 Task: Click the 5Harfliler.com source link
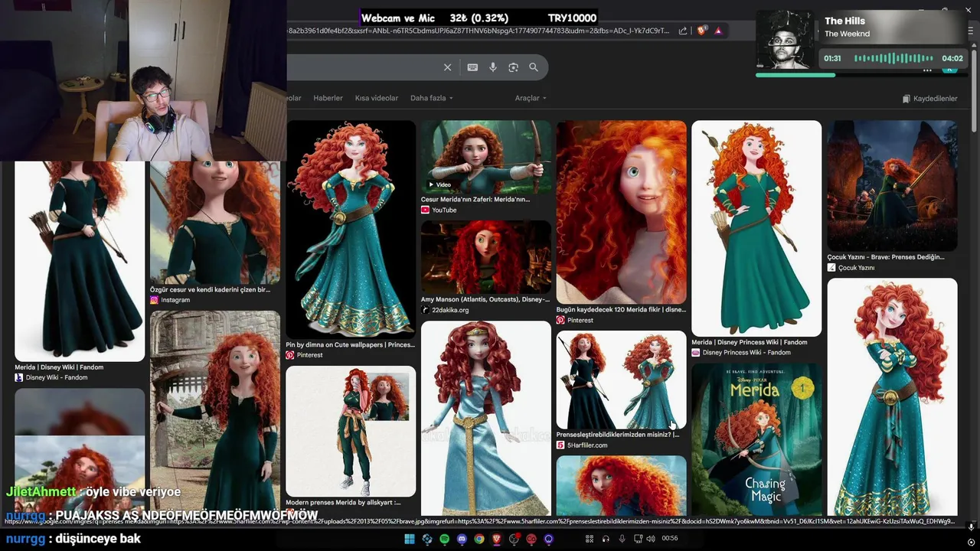pos(587,445)
